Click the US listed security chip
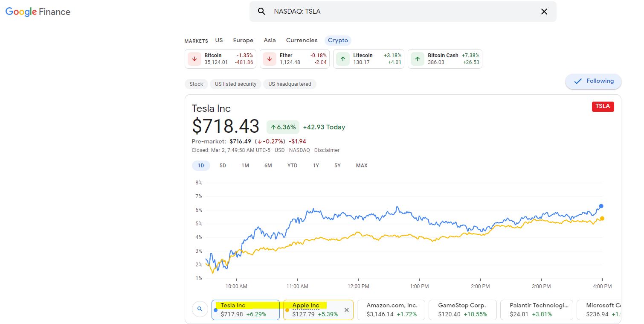The image size is (644, 324). pos(235,84)
